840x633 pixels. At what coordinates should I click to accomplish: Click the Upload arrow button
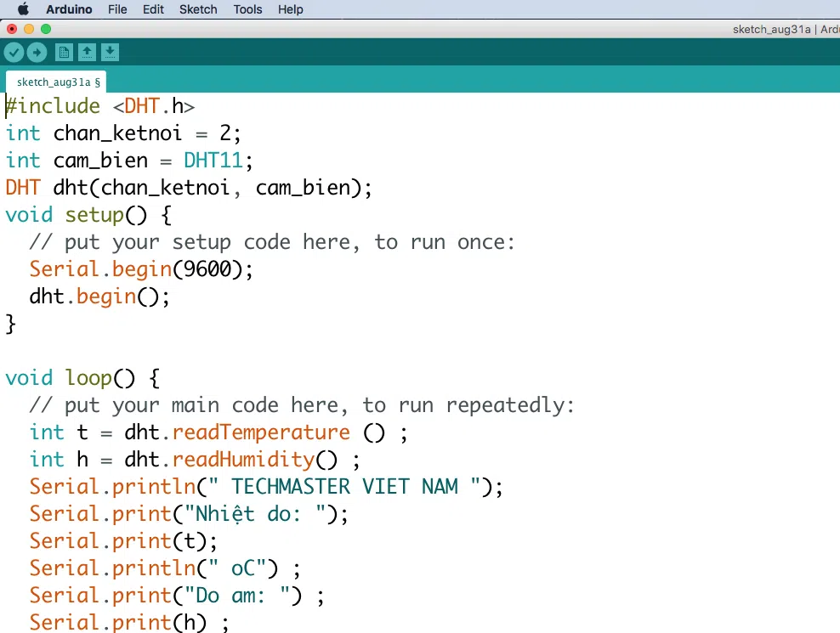coord(37,53)
